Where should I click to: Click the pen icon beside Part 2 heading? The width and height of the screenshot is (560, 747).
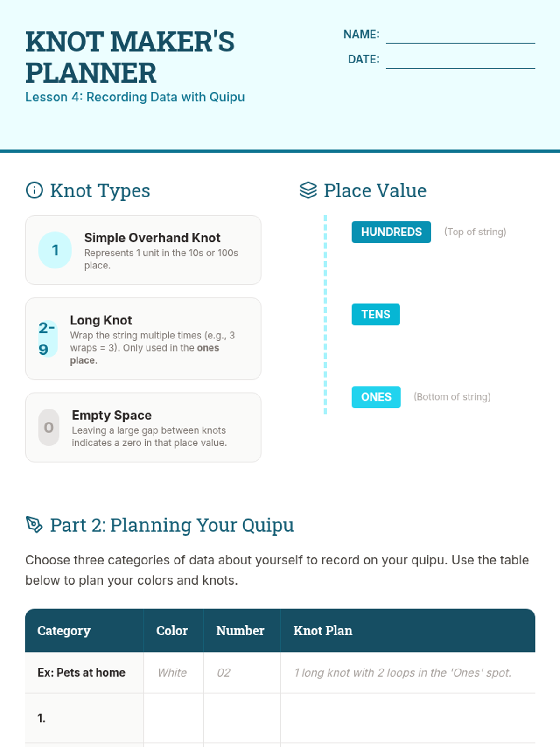(x=34, y=525)
